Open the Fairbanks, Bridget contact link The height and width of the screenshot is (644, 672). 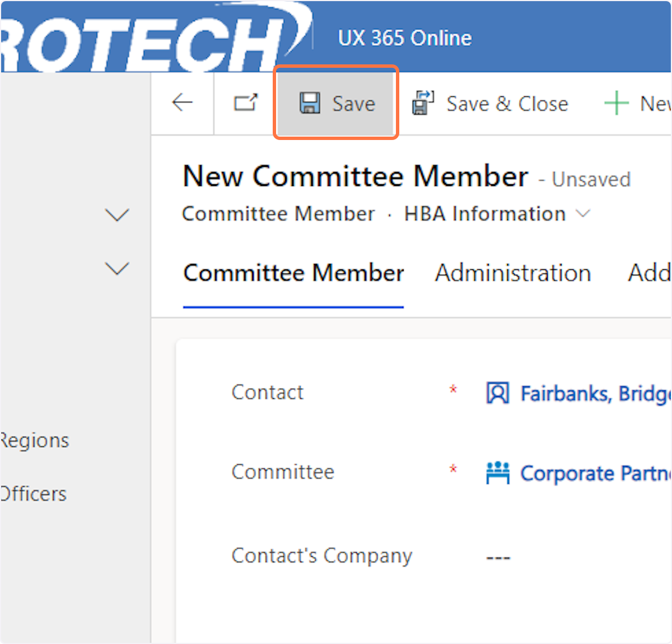point(595,394)
